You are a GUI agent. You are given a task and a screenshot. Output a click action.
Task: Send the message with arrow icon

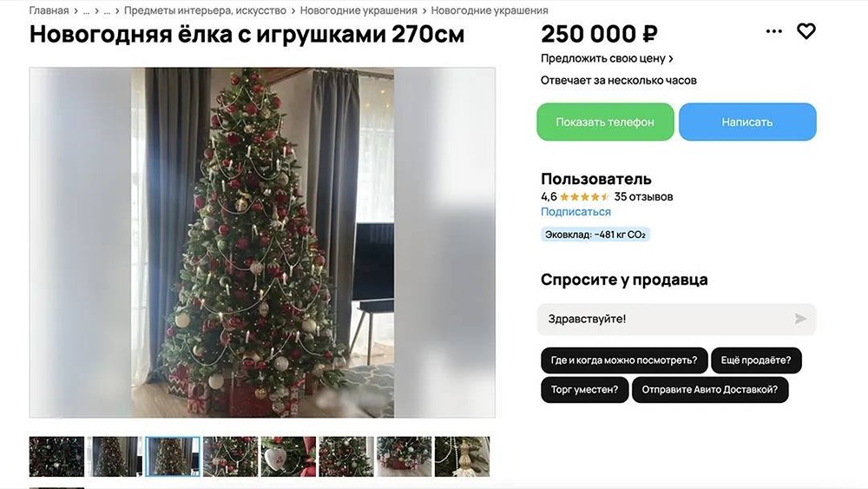800,319
